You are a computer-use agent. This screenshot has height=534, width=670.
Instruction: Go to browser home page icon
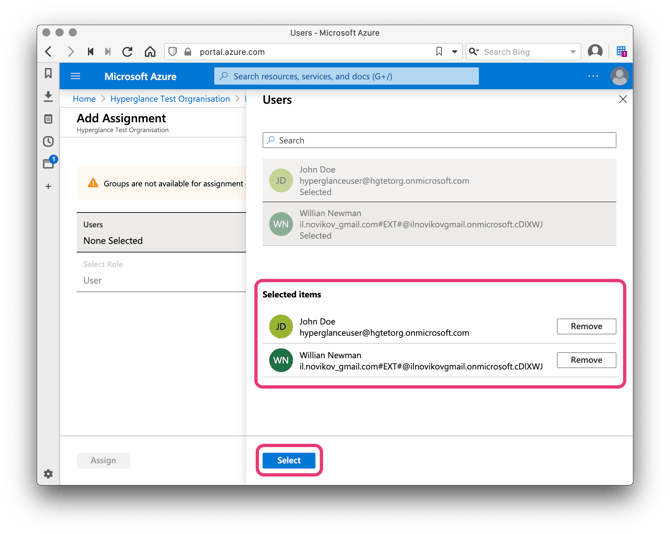[149, 52]
